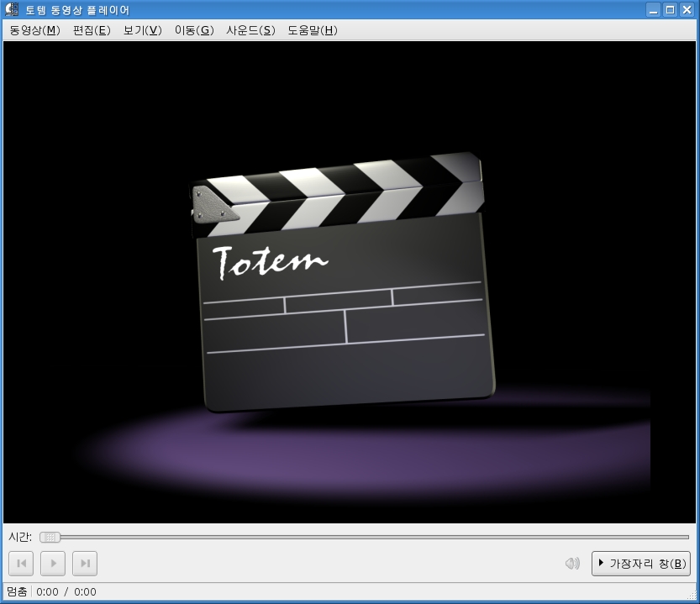The width and height of the screenshot is (700, 604).
Task: Click the previous track button
Action: pyautogui.click(x=21, y=564)
